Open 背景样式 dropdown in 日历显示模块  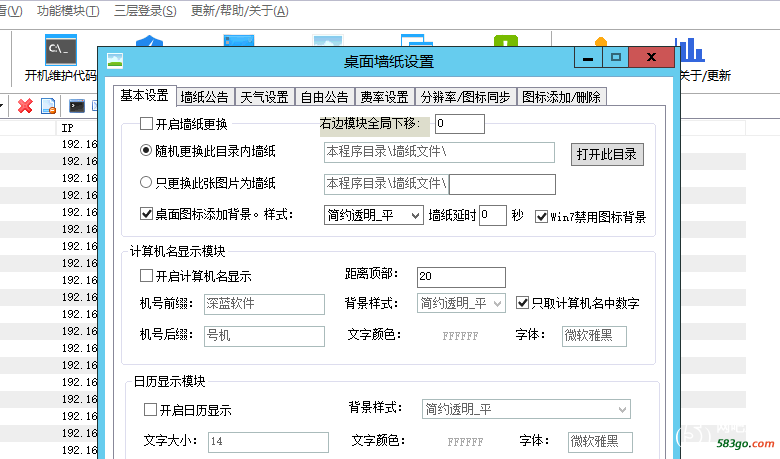tap(525, 409)
